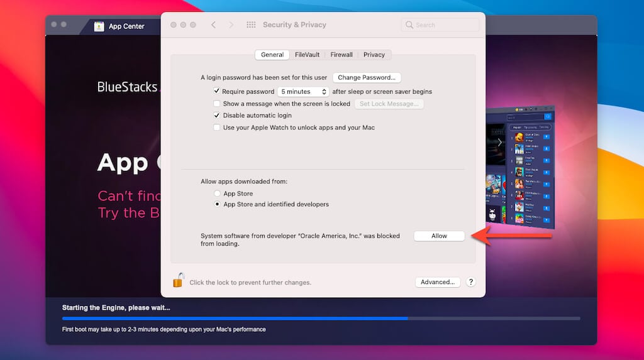The image size is (644, 360).
Task: Click the first boot performance note text
Action: (164, 329)
